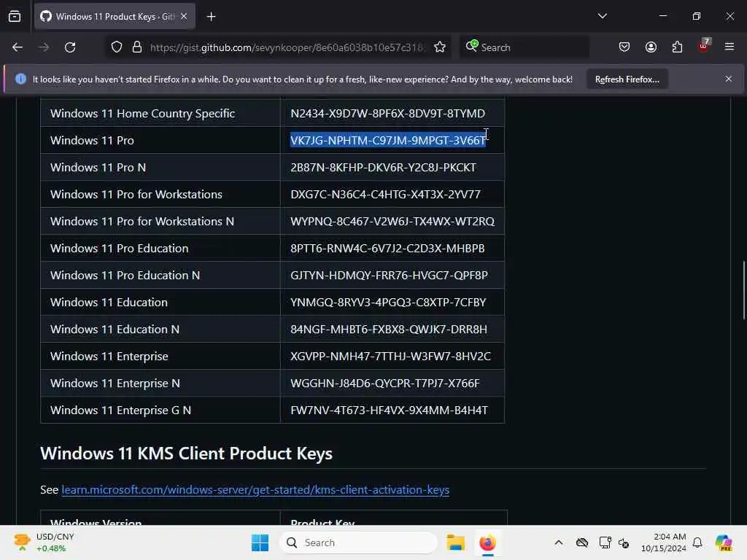The width and height of the screenshot is (747, 560).
Task: Go forward to the next page
Action: [44, 47]
